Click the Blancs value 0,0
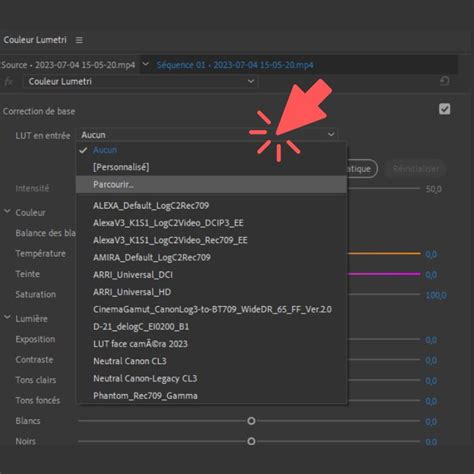 pyautogui.click(x=431, y=422)
